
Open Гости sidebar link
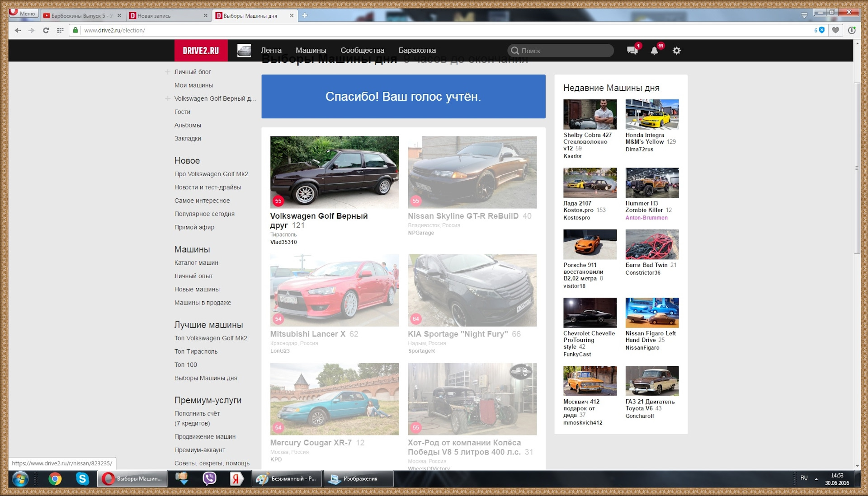pos(182,112)
